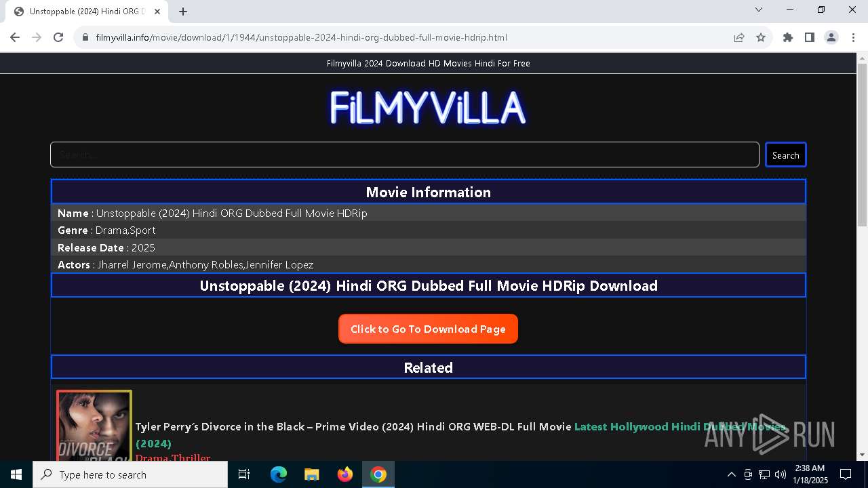
Task: Click the FILMYVILLA logo
Action: (x=428, y=108)
